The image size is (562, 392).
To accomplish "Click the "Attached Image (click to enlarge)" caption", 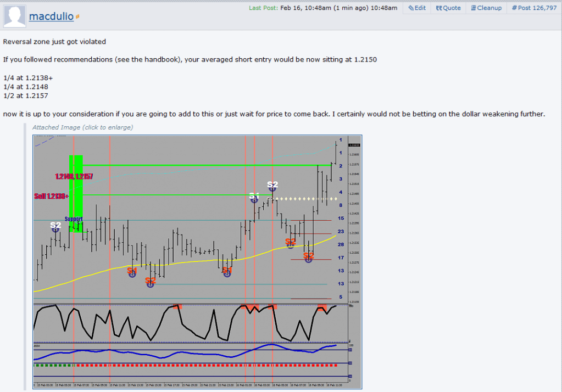I will point(82,127).
